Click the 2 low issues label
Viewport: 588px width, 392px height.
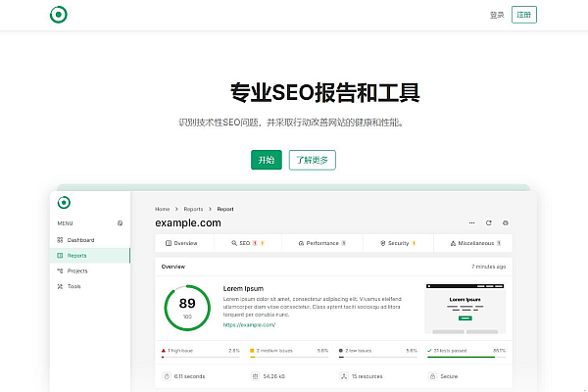[x=358, y=351]
